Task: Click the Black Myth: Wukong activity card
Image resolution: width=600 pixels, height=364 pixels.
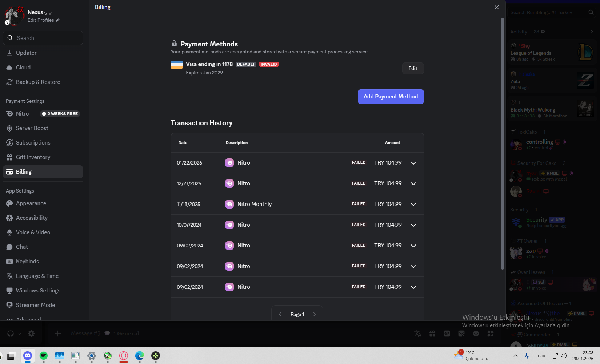Action: point(552,109)
